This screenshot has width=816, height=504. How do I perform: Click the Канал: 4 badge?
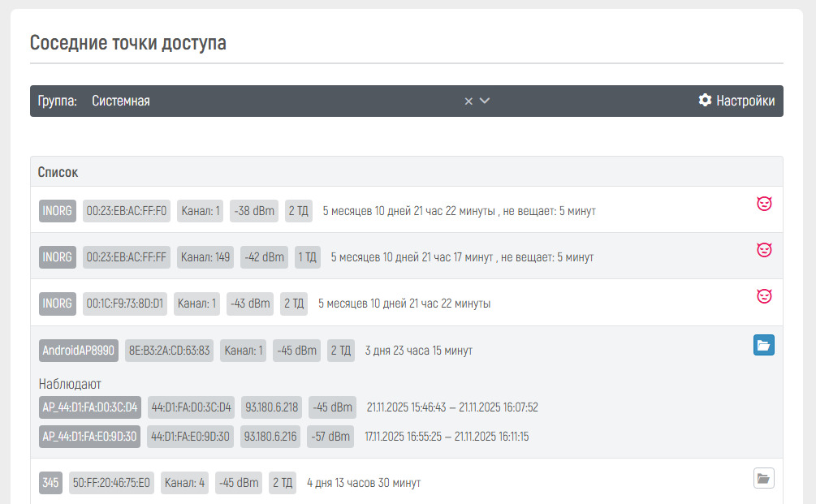(185, 483)
